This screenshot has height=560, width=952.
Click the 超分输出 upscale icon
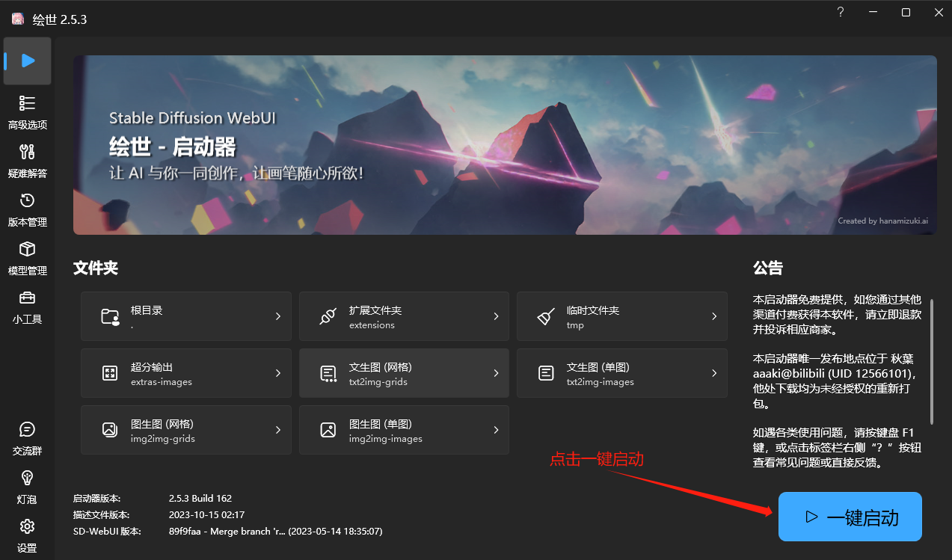pos(110,373)
